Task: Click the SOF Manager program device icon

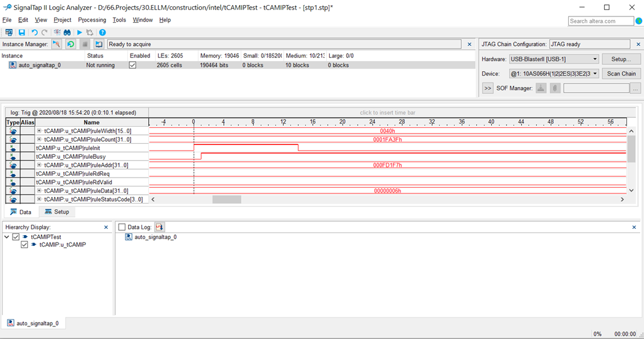Action: (x=541, y=88)
